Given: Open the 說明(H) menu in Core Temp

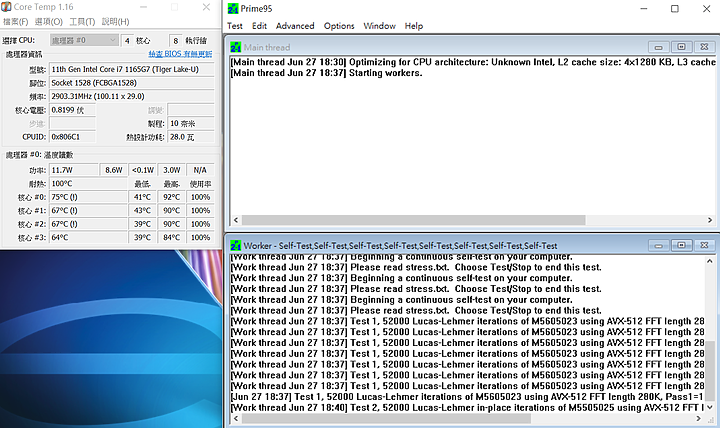Looking at the screenshot, I should [x=115, y=22].
